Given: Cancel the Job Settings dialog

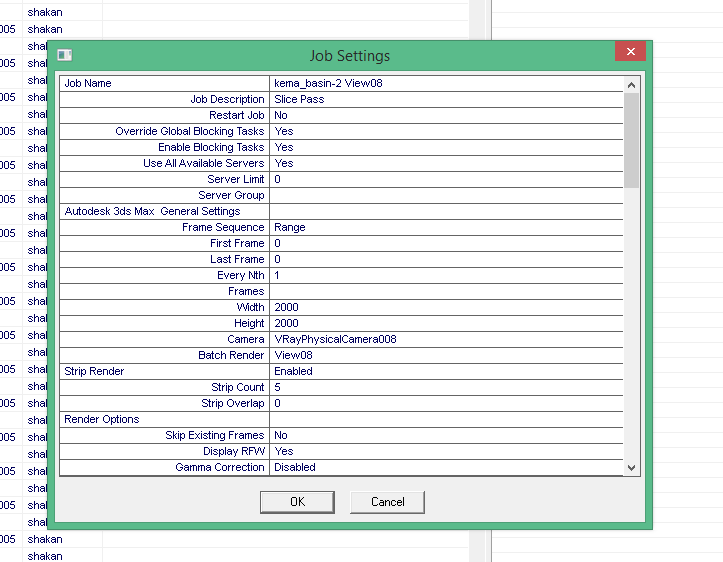Looking at the screenshot, I should (387, 501).
